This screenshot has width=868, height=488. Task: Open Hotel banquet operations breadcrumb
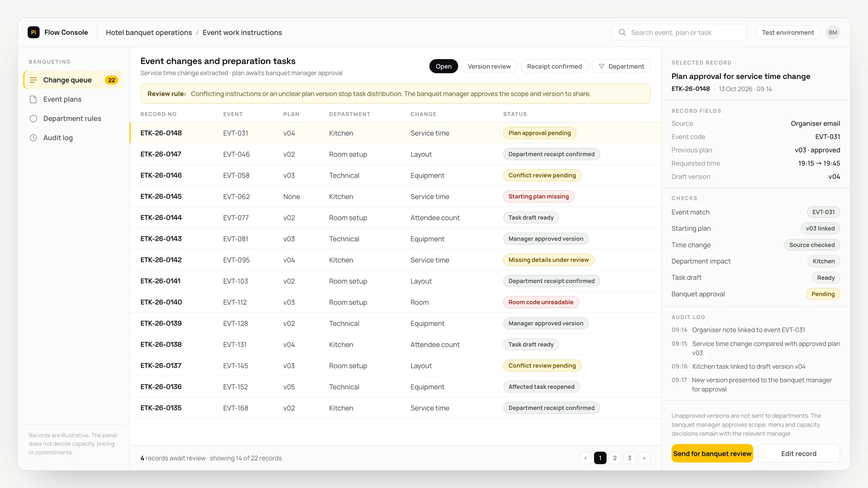[x=149, y=33]
